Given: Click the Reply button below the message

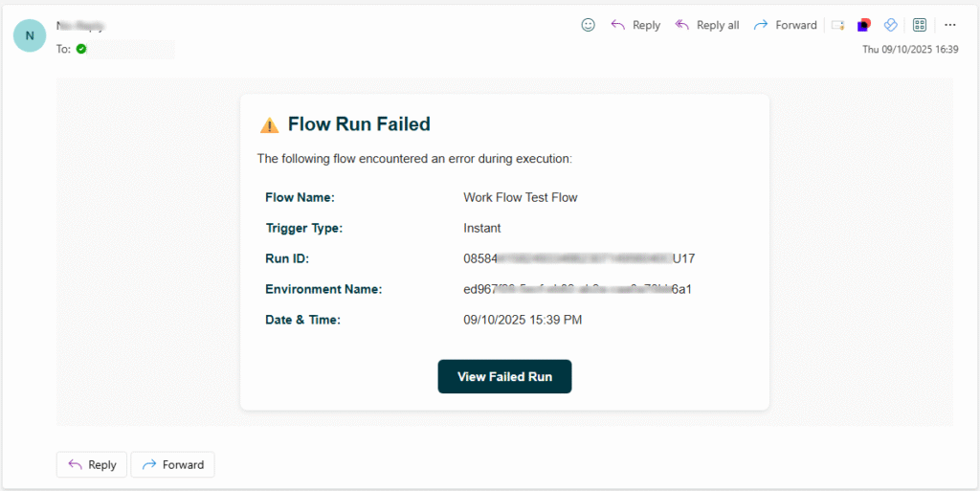Looking at the screenshot, I should coord(92,464).
